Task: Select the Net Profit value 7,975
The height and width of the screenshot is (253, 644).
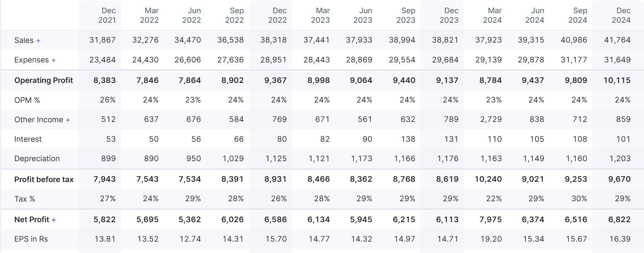Action: (x=490, y=220)
